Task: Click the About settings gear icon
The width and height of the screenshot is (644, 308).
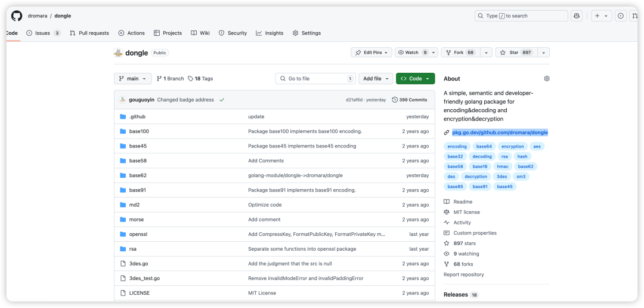Action: pyautogui.click(x=547, y=79)
